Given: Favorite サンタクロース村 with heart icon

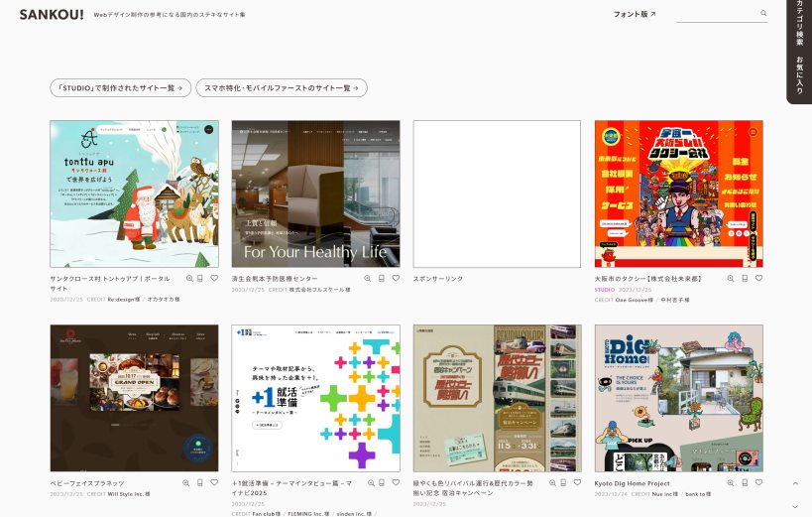Looking at the screenshot, I should [x=213, y=279].
